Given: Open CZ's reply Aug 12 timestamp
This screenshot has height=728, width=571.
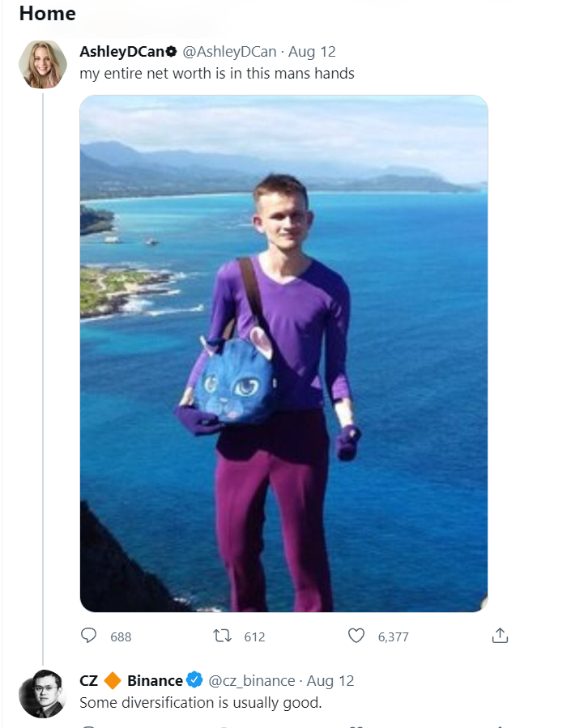Looking at the screenshot, I should (330, 681).
